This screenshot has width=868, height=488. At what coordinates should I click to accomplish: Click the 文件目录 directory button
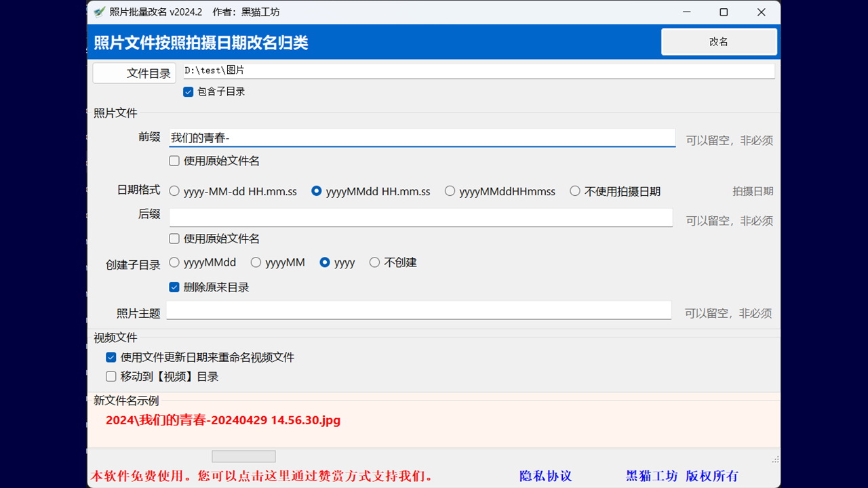coord(134,73)
